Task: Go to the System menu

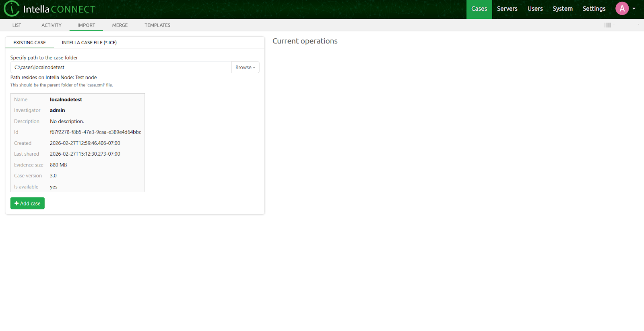Action: [x=562, y=9]
